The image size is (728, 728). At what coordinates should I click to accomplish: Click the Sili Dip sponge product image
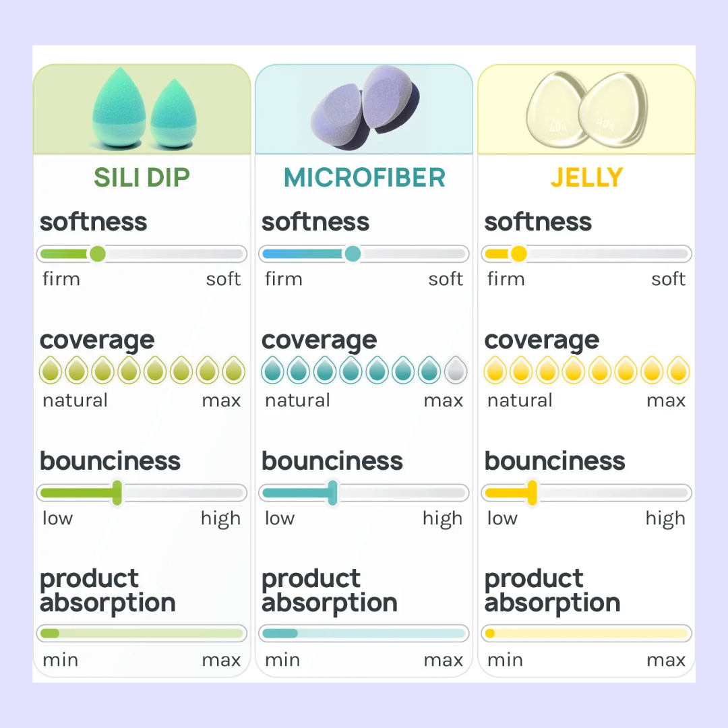(x=144, y=109)
